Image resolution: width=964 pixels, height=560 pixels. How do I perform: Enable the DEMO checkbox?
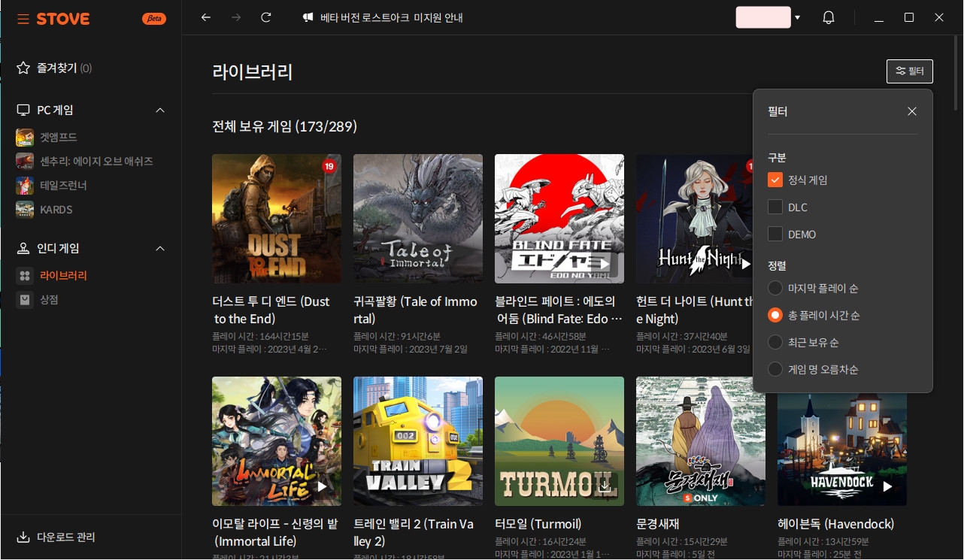pyautogui.click(x=775, y=235)
